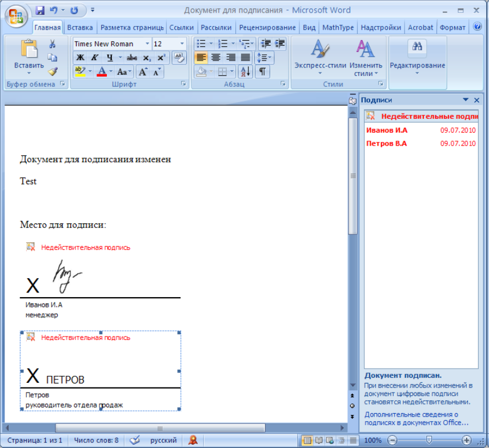489x448 pixels.
Task: Select the Format Painter brush
Action: [x=53, y=71]
